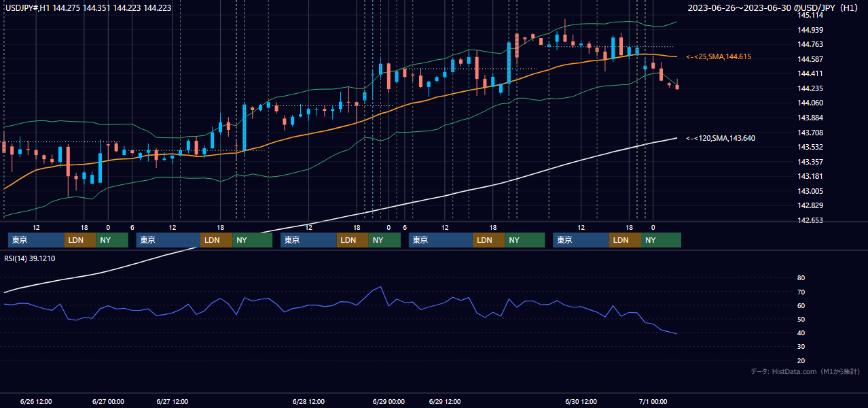Image resolution: width=868 pixels, height=408 pixels.
Task: Click the 143.532 price label
Action: (x=810, y=147)
